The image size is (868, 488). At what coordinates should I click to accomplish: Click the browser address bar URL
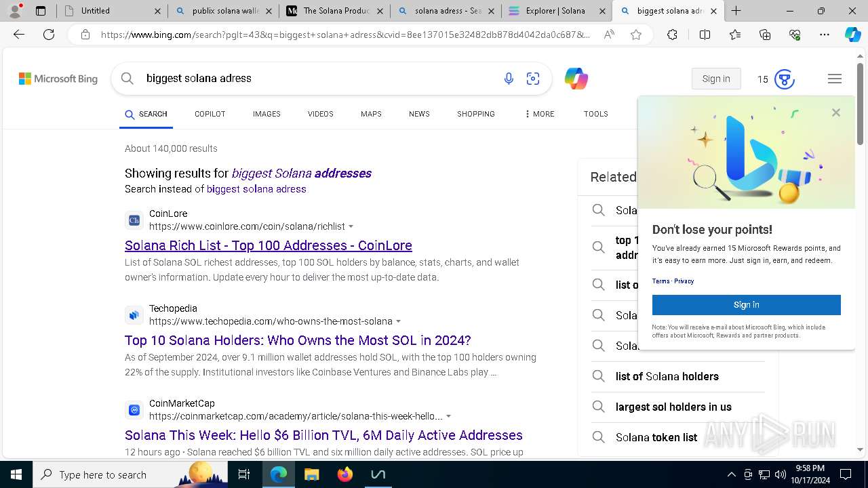[345, 35]
